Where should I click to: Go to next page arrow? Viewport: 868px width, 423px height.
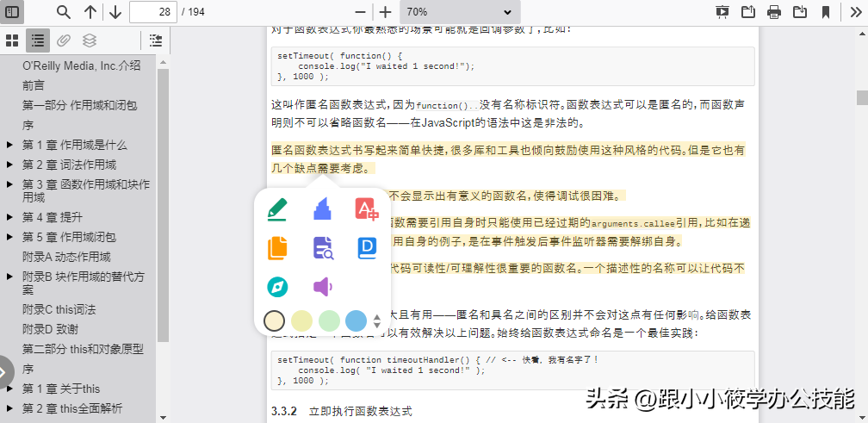tap(115, 11)
